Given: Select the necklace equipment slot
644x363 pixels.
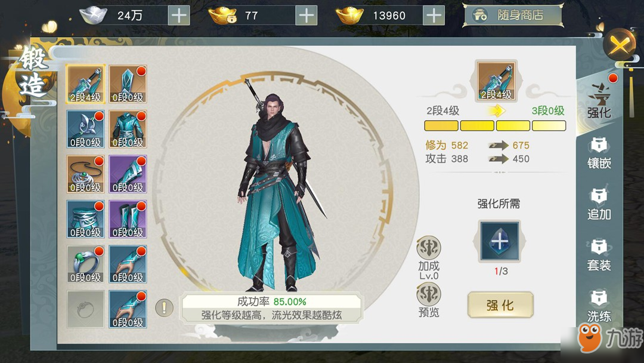Looking at the screenshot, I should tap(85, 174).
